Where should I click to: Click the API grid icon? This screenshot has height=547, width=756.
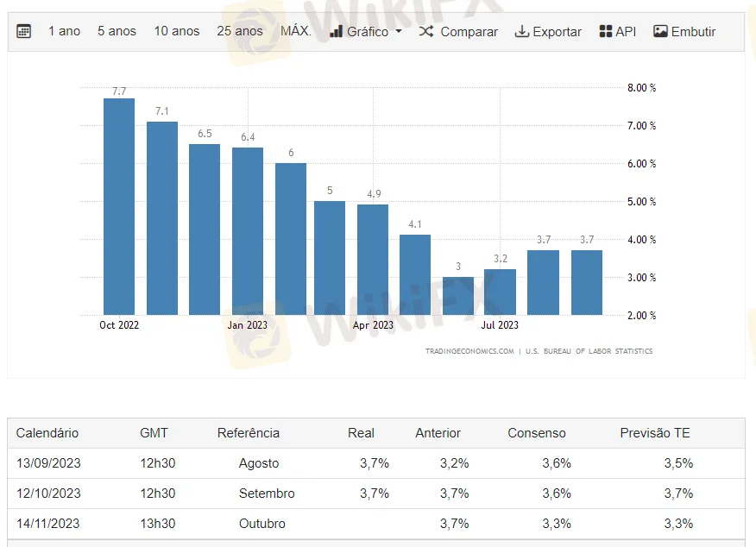pos(606,32)
